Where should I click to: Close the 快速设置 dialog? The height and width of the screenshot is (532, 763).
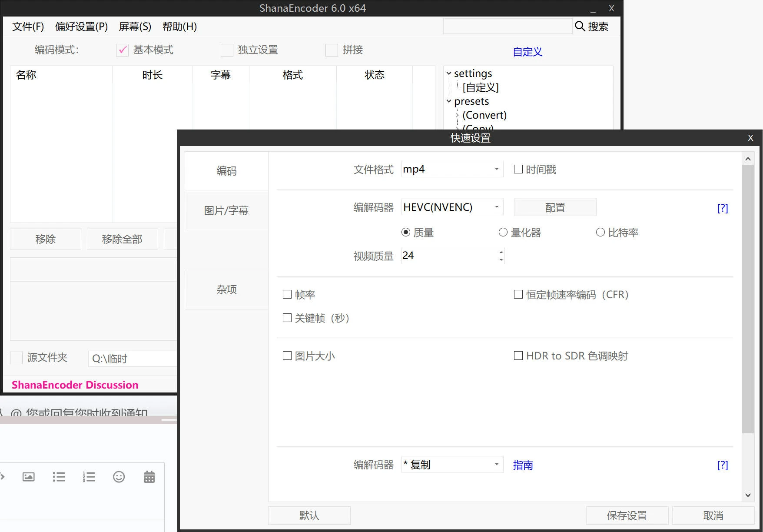750,138
